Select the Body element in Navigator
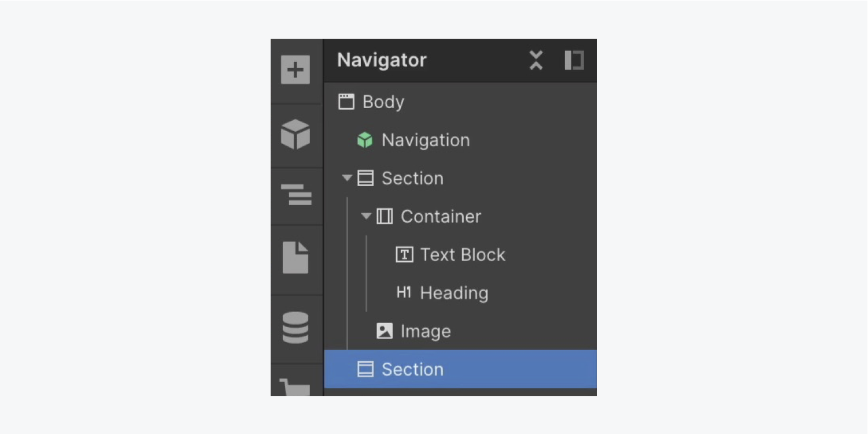This screenshot has height=434, width=868. [x=383, y=102]
